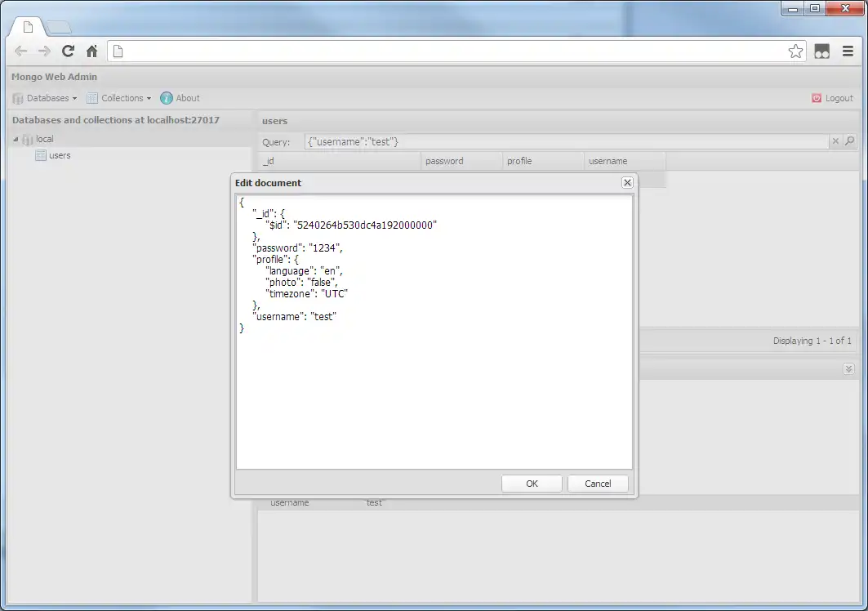Click the Collections toolbar icon
The width and height of the screenshot is (868, 611).
point(92,98)
